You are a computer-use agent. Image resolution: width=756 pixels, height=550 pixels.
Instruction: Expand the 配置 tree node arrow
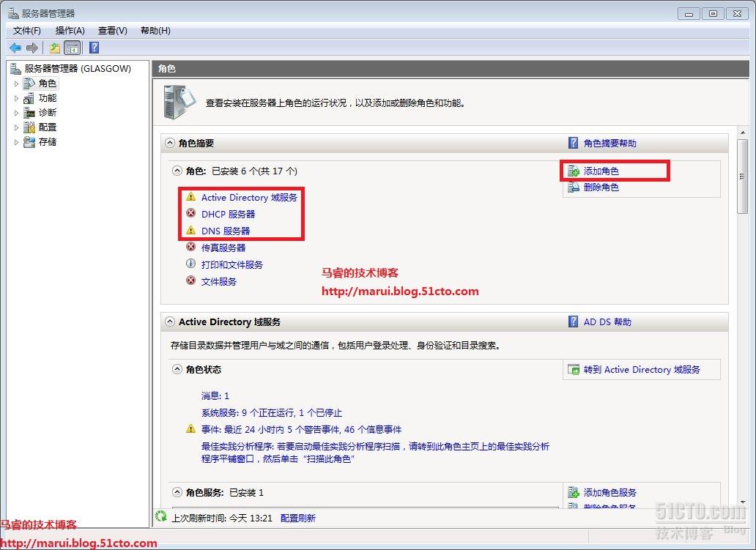(x=16, y=127)
